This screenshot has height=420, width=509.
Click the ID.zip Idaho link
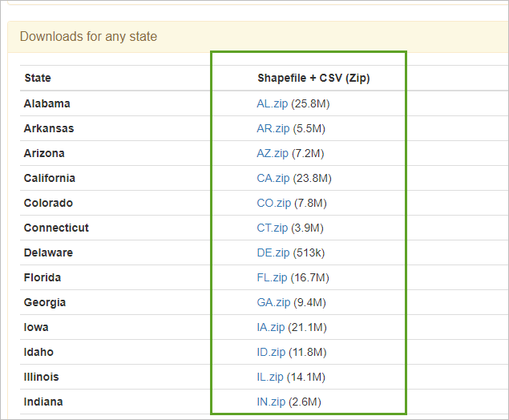click(271, 352)
